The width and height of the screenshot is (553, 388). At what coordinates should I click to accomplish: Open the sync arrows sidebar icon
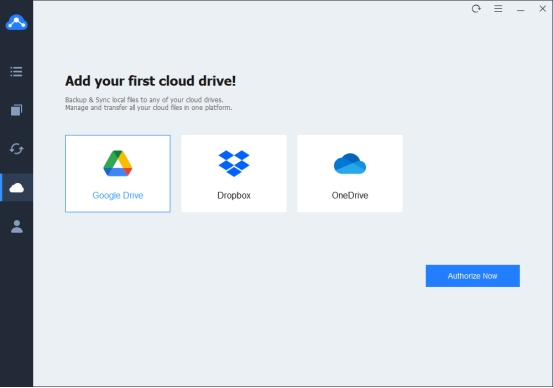pyautogui.click(x=16, y=149)
